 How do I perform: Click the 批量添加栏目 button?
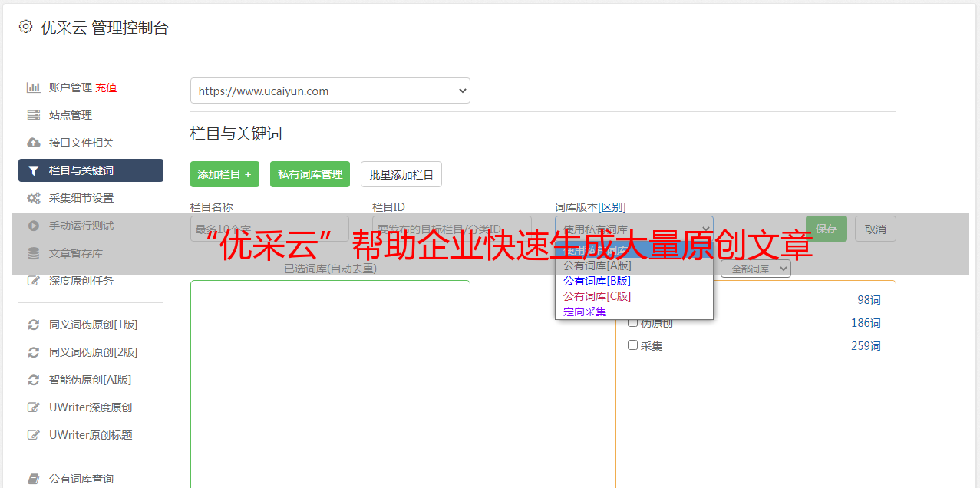401,174
